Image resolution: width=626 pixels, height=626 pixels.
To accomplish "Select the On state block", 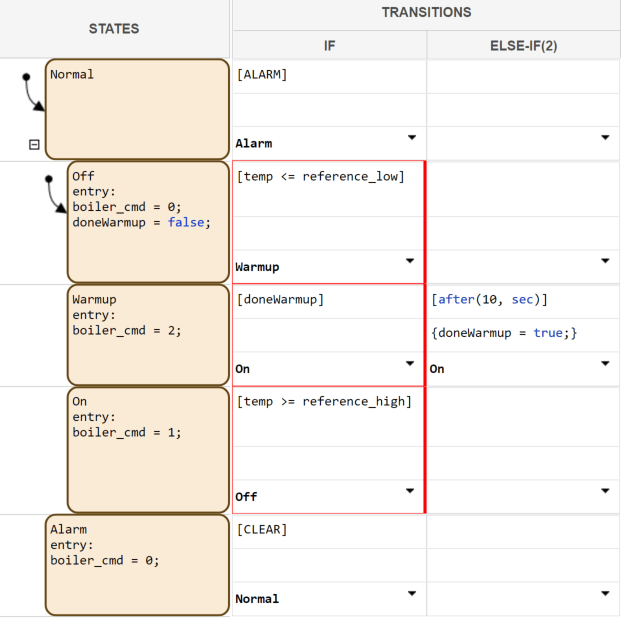I will (148, 450).
